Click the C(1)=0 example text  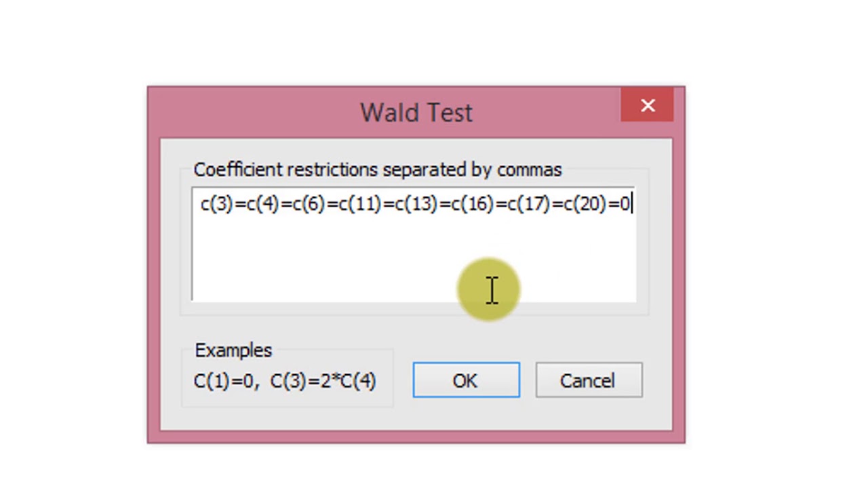tap(222, 381)
